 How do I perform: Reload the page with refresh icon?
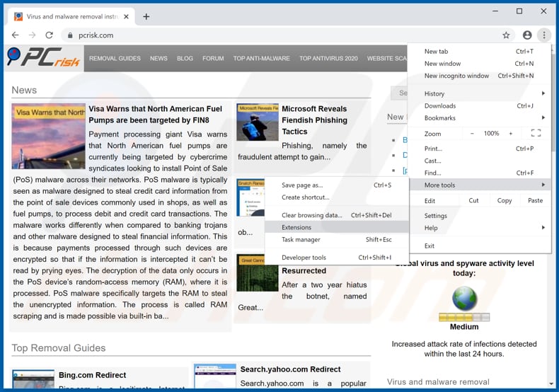tap(50, 35)
